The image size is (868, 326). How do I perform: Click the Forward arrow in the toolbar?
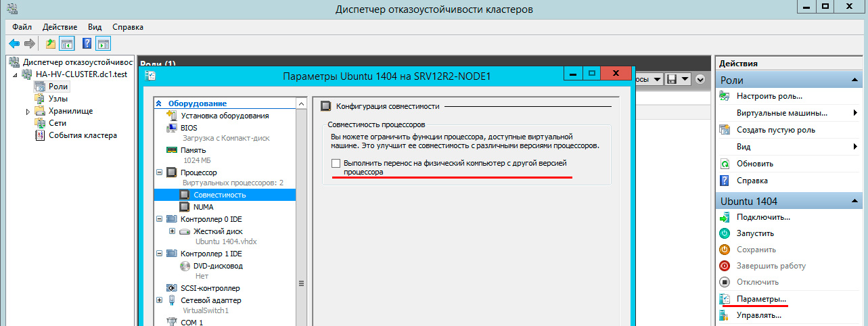(29, 44)
